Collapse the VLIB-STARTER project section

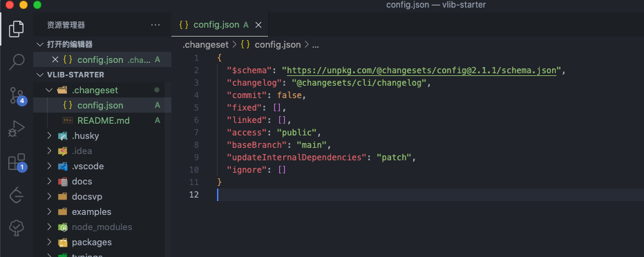coord(40,75)
